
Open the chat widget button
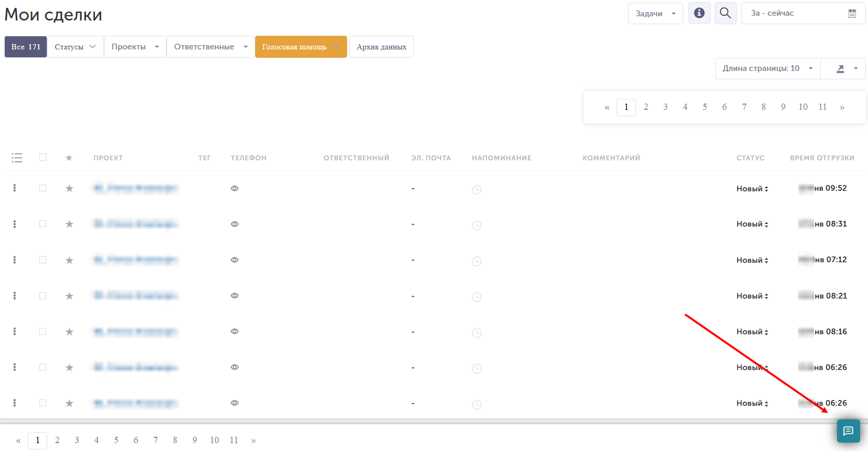[848, 431]
